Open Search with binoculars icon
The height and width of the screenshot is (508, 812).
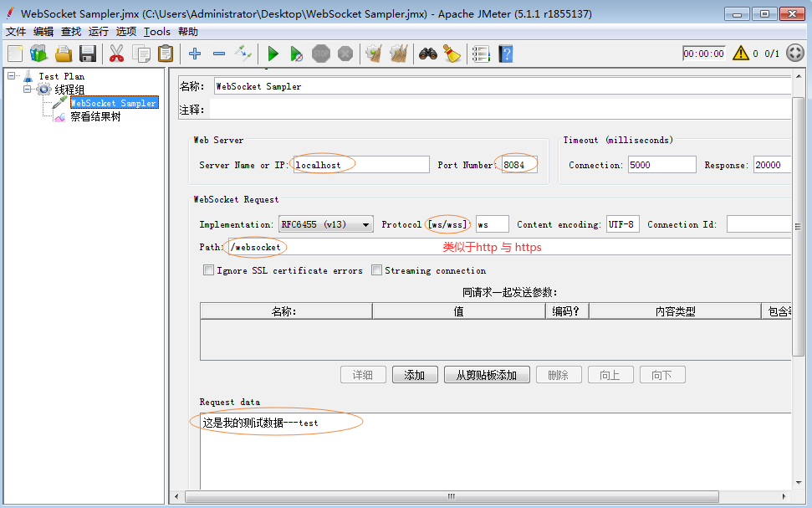click(428, 54)
